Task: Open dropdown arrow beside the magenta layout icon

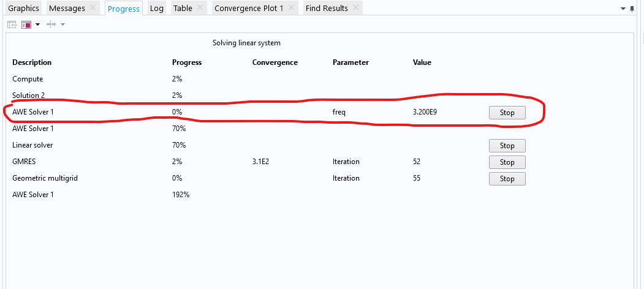Action: [37, 24]
